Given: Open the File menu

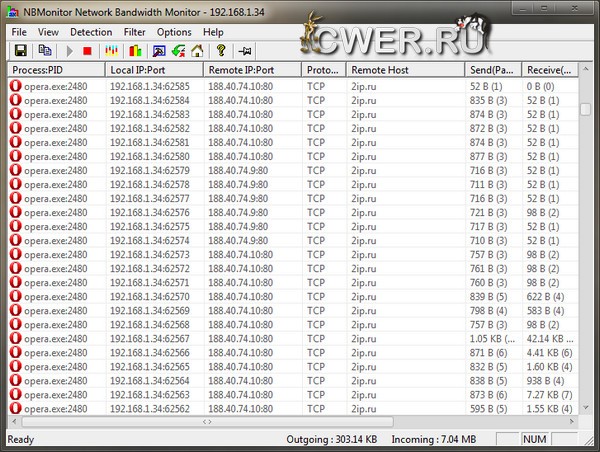Looking at the screenshot, I should pyautogui.click(x=19, y=32).
